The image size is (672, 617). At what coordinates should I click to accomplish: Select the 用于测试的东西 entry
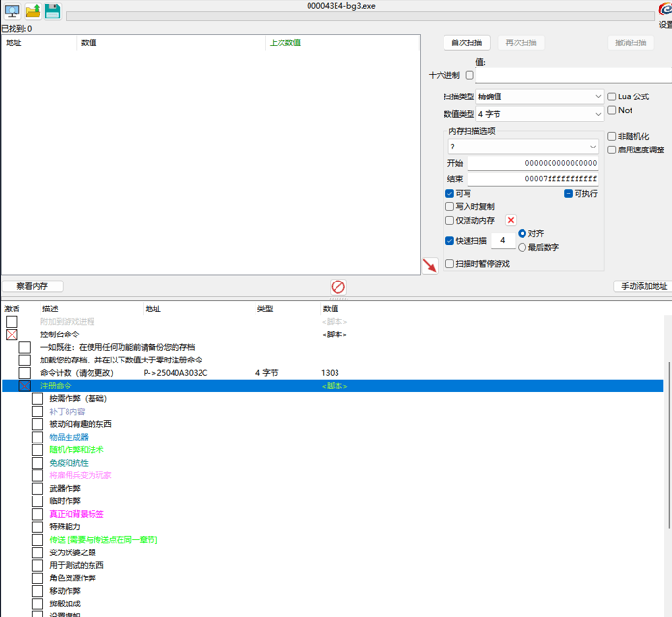click(x=76, y=565)
